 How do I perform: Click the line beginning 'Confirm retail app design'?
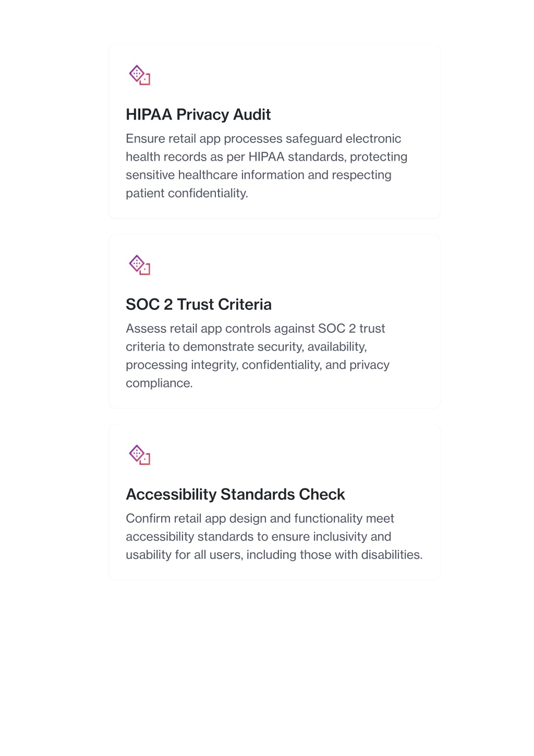pos(260,518)
